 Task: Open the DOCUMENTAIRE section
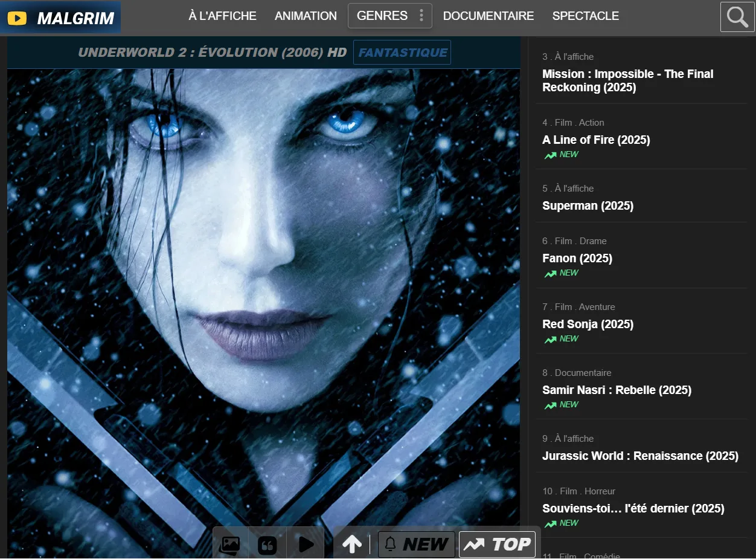point(488,16)
